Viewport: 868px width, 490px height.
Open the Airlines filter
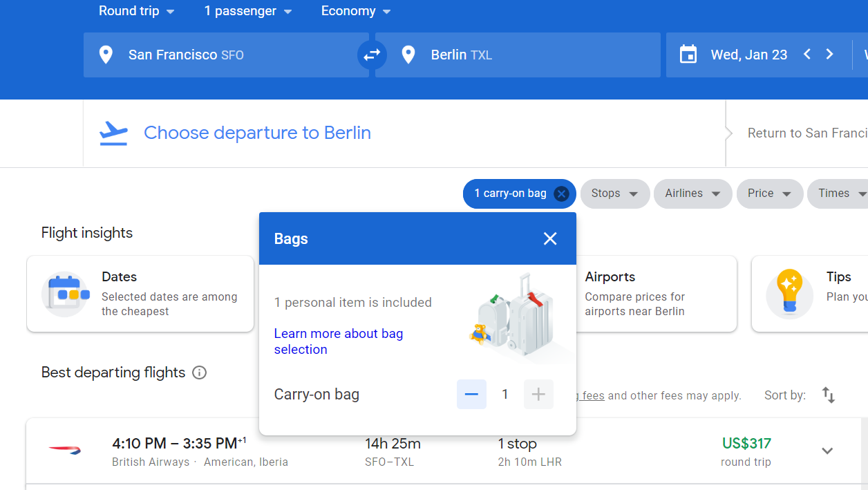tap(692, 194)
